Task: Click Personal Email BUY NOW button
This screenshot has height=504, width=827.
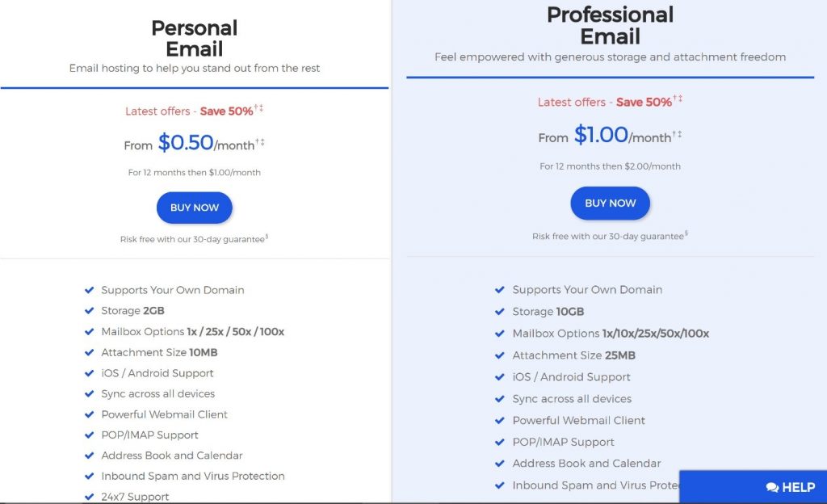Action: (194, 208)
